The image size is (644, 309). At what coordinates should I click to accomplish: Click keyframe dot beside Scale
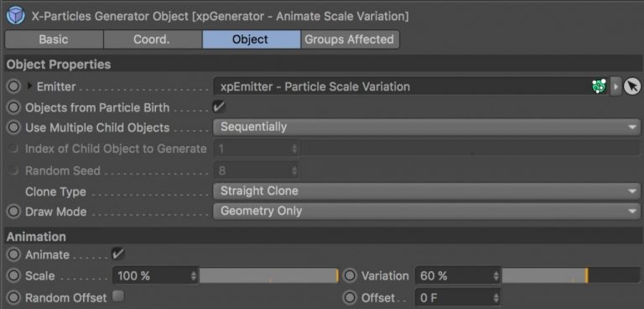click(13, 275)
